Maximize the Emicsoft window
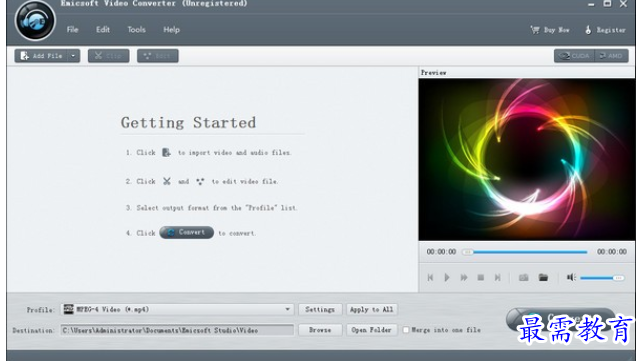641x361 pixels. (x=607, y=4)
